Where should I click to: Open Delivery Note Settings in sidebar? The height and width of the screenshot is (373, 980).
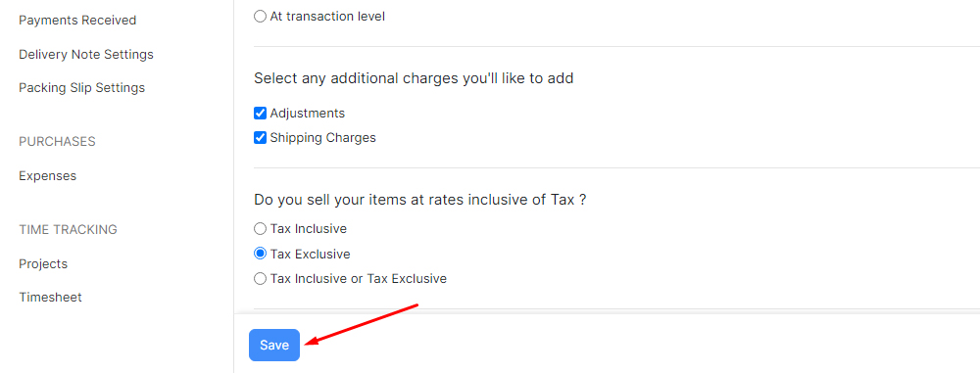tap(86, 55)
